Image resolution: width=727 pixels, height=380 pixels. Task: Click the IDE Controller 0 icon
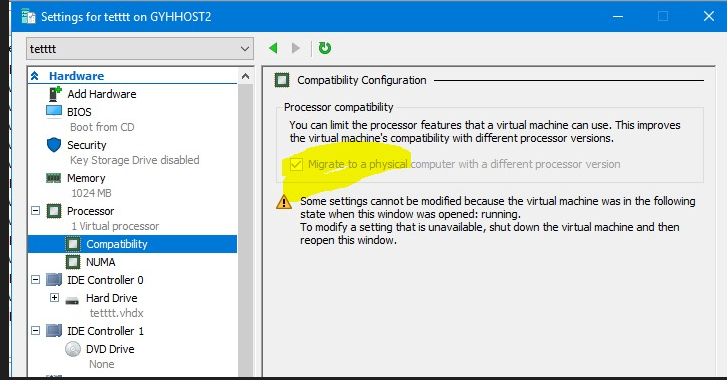click(54, 279)
